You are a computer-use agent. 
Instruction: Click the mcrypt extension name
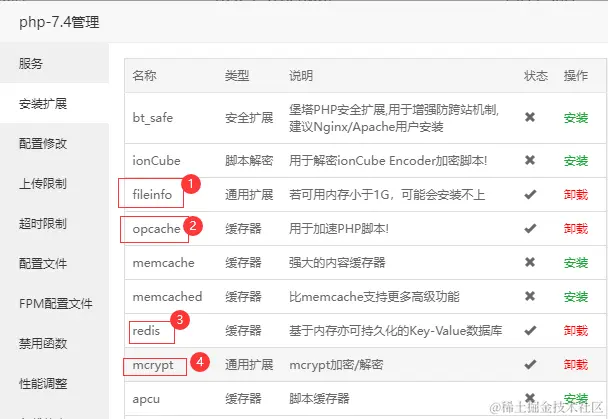coord(153,366)
